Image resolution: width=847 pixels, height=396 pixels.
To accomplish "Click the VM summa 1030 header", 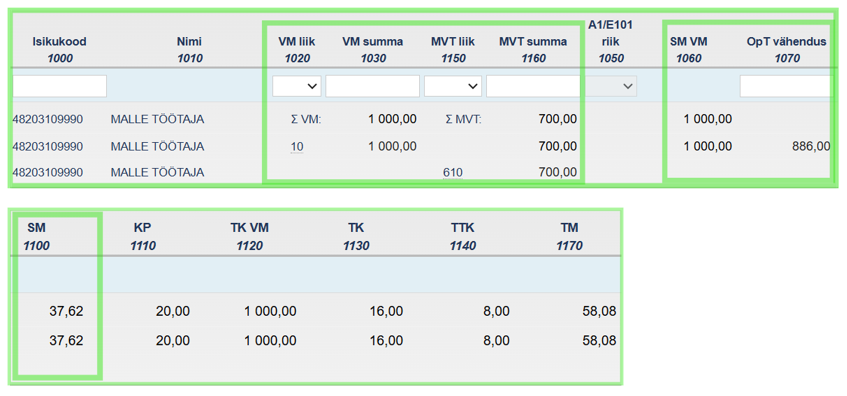I will [x=372, y=50].
